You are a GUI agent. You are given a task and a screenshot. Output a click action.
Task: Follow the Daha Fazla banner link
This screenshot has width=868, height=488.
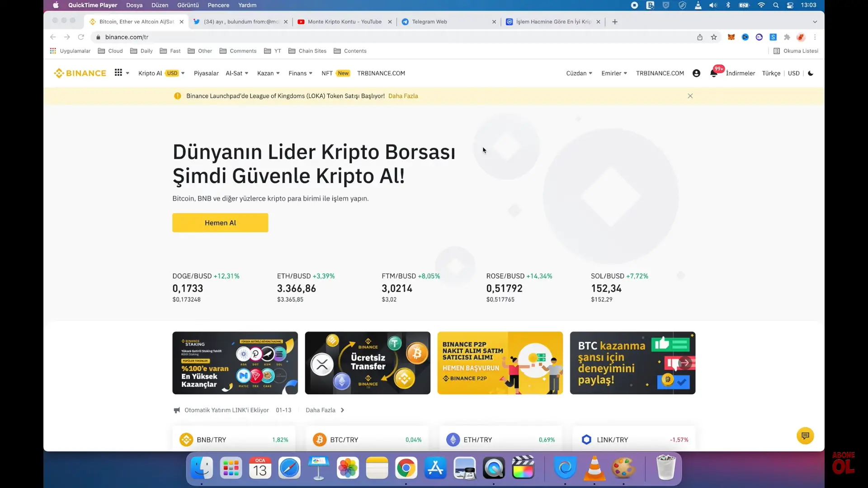(403, 96)
